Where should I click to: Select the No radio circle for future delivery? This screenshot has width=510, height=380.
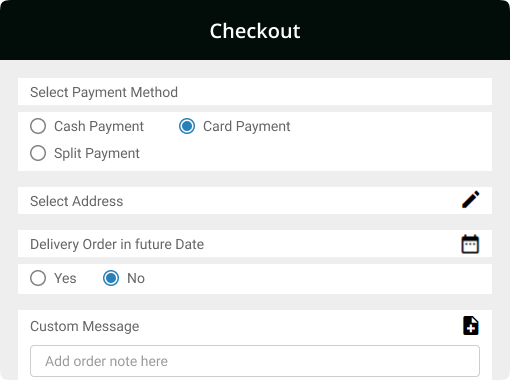pyautogui.click(x=111, y=278)
